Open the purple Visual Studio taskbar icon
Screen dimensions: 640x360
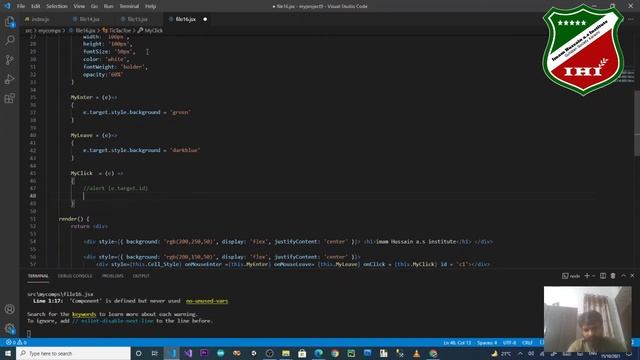coord(188,353)
